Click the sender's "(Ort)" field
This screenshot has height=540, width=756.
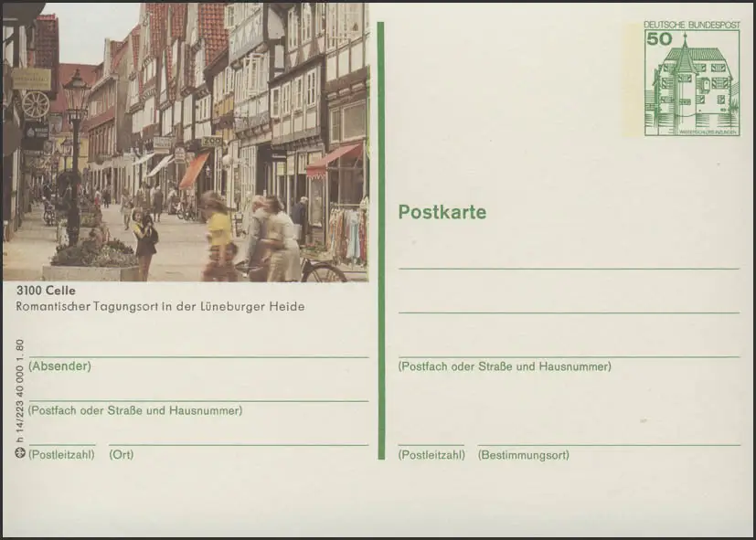(x=121, y=454)
